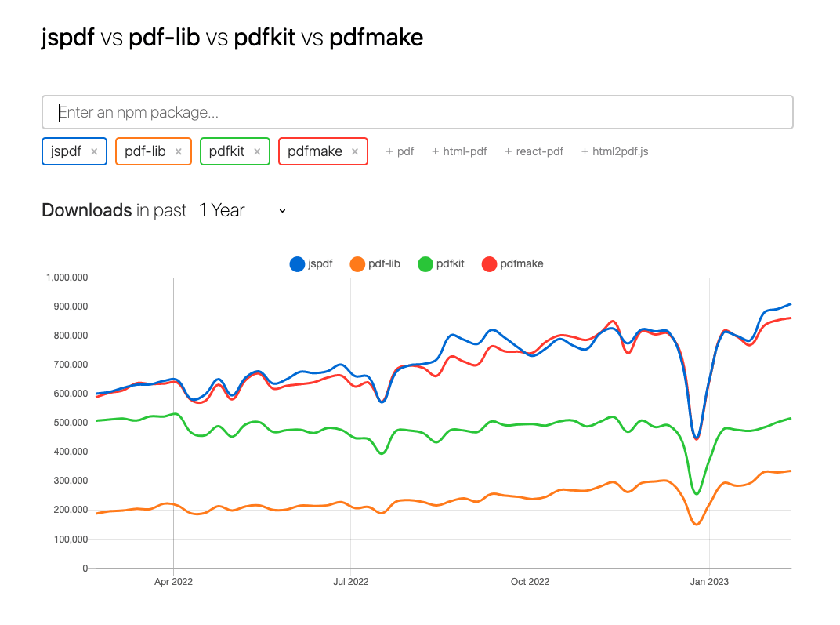
Task: Click the Downloads heading text
Action: click(87, 210)
